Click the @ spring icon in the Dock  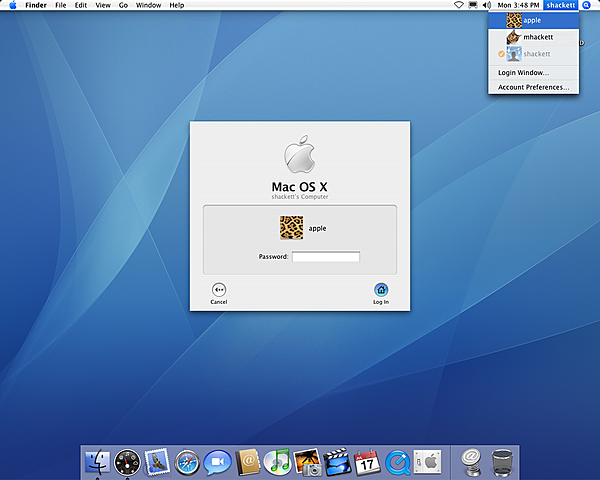[x=471, y=462]
